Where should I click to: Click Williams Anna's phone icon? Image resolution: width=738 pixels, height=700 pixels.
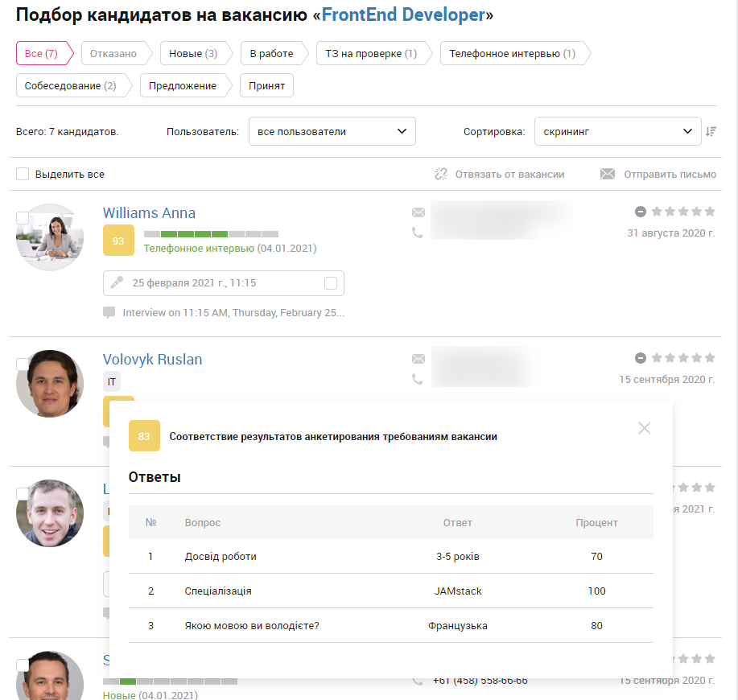coord(418,233)
